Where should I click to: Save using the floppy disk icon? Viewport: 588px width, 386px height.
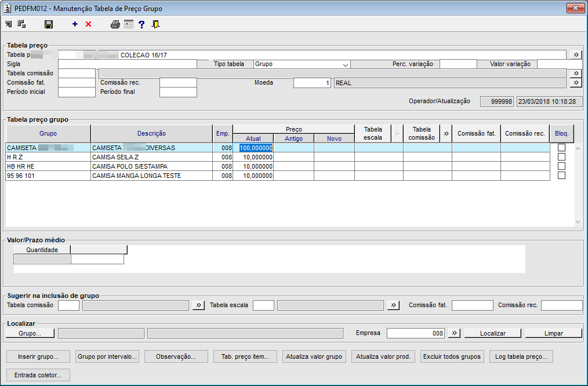click(49, 24)
